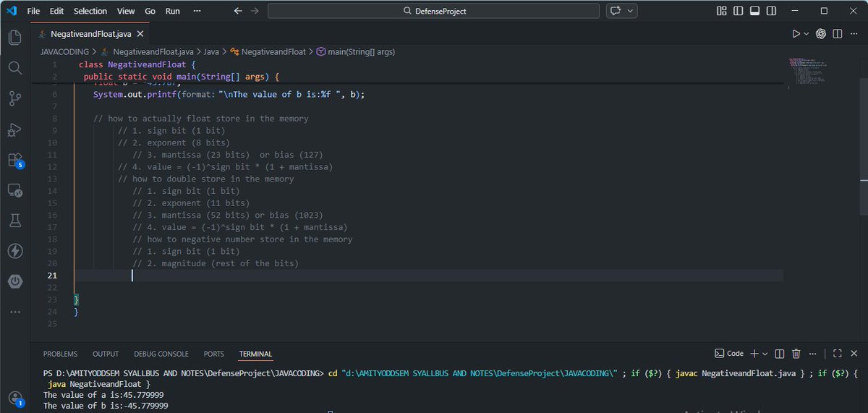Switch to the OUTPUT panel tab

(106, 354)
